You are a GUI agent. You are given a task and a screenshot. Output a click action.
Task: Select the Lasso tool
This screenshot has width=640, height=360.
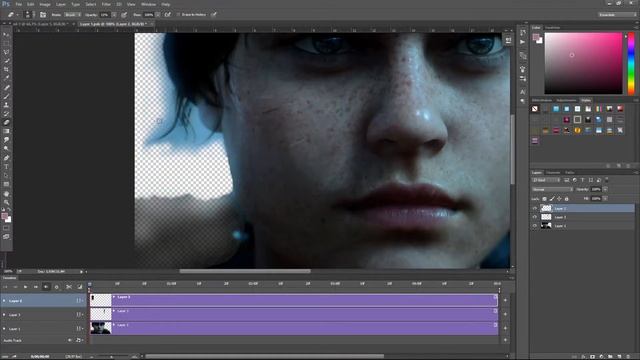[x=6, y=52]
